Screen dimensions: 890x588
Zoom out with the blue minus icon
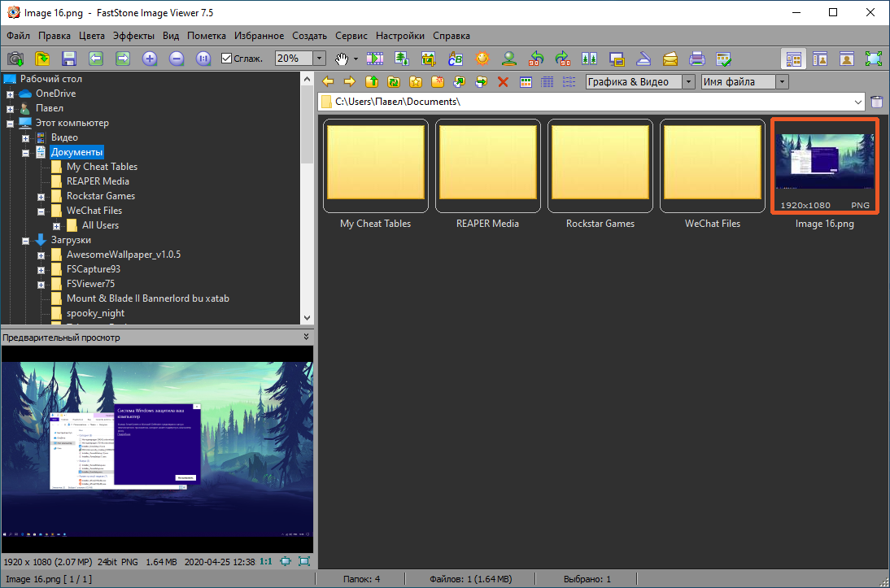coord(177,59)
